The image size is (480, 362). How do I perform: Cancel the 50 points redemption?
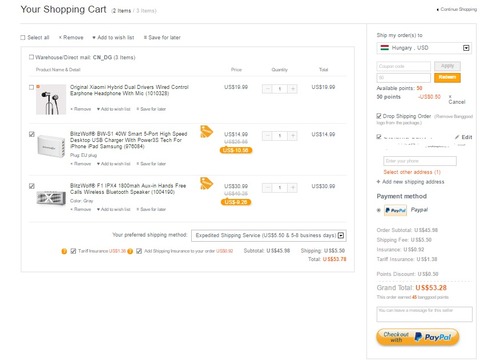(x=456, y=99)
